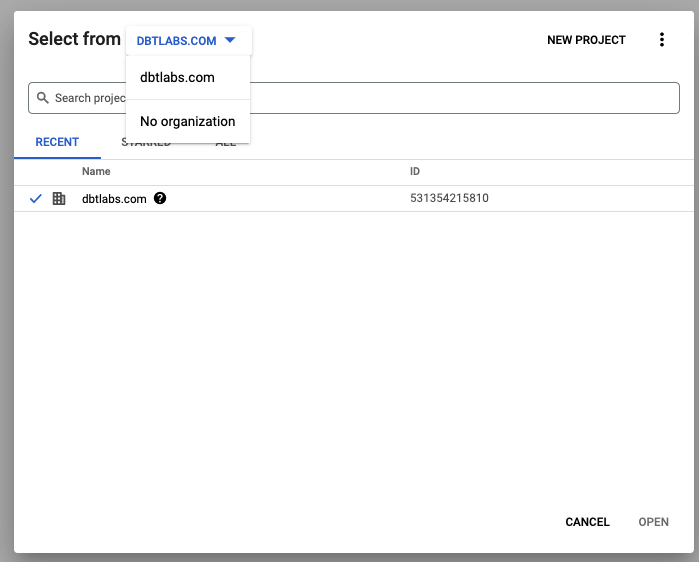Click the help question mark beside dbtlabs.com
Viewport: 699px width, 562px height.
tap(160, 198)
